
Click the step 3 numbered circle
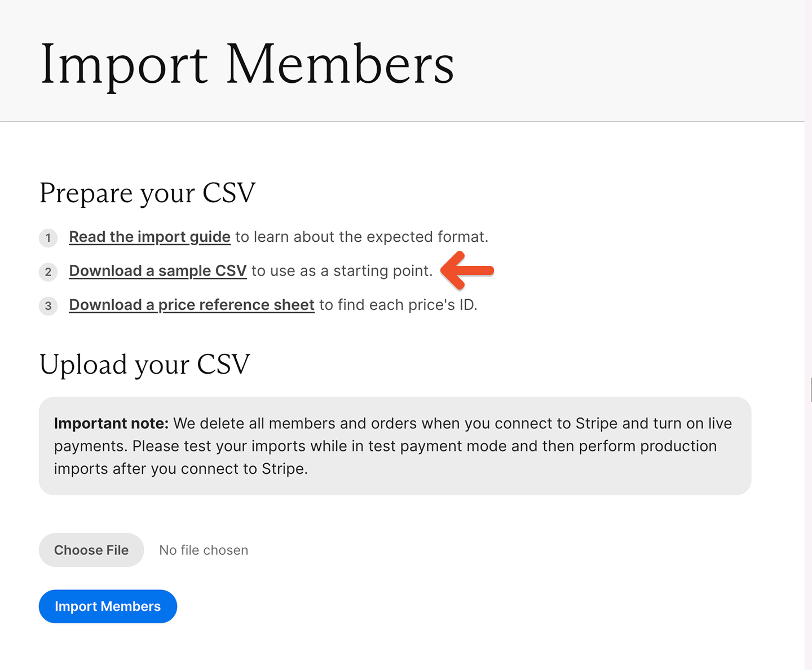click(x=48, y=306)
